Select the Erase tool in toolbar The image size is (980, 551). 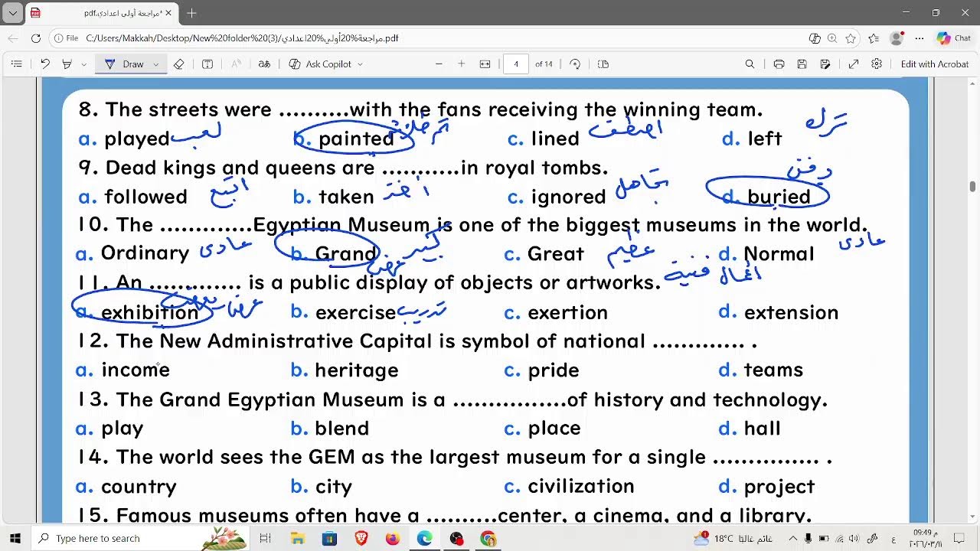coord(178,64)
